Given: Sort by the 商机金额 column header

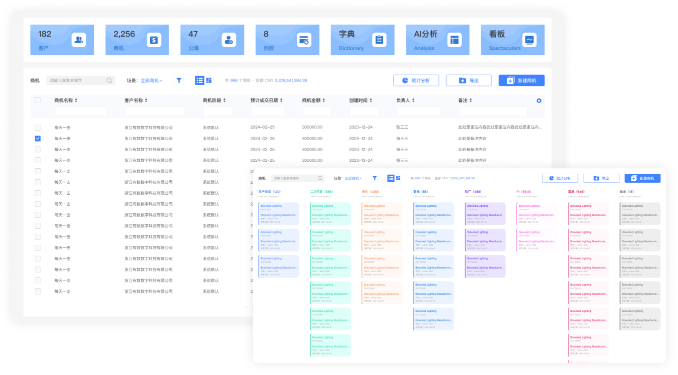Looking at the screenshot, I should pyautogui.click(x=313, y=100).
